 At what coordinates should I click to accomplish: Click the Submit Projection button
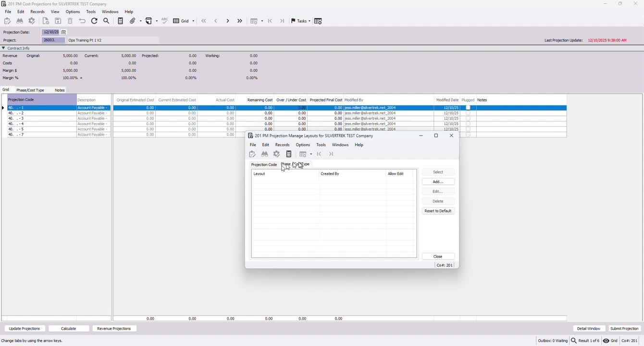point(624,329)
